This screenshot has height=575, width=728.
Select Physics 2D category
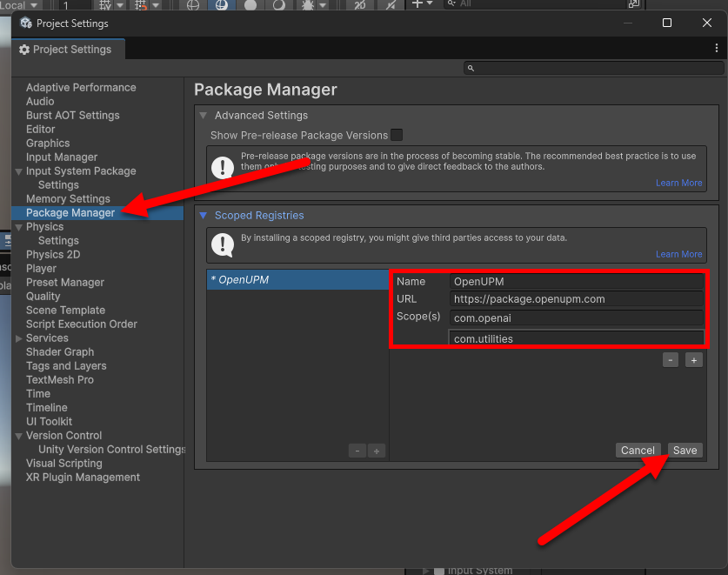tap(53, 255)
